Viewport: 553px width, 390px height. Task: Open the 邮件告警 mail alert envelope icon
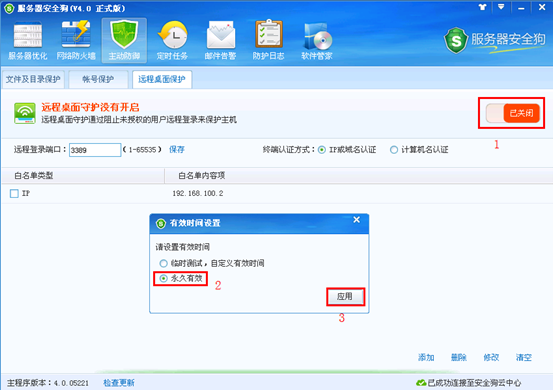click(220, 41)
